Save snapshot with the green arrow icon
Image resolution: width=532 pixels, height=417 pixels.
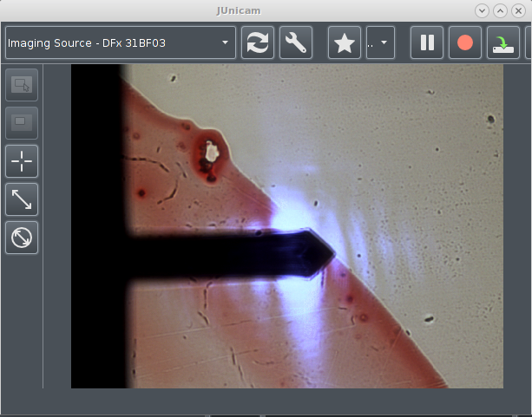(503, 42)
